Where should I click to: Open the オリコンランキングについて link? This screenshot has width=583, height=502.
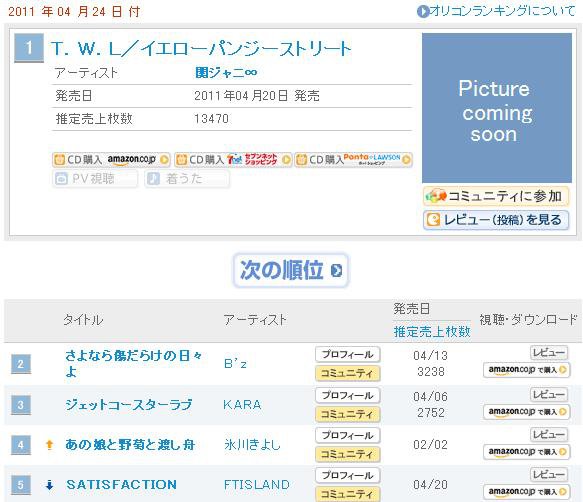click(496, 11)
